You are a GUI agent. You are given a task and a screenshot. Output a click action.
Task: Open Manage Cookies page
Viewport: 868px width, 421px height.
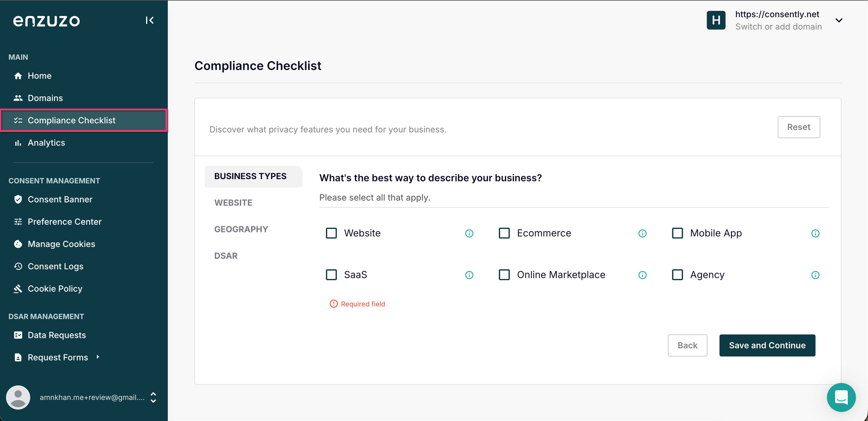coord(84,244)
